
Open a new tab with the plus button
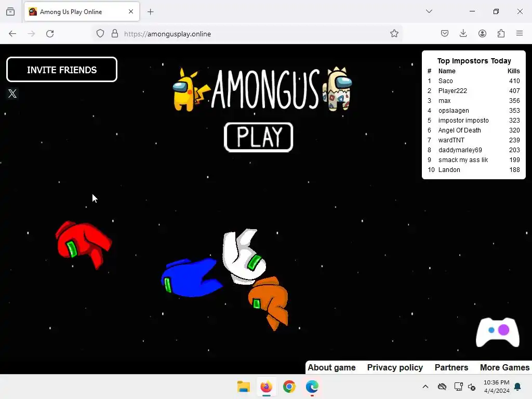(150, 12)
